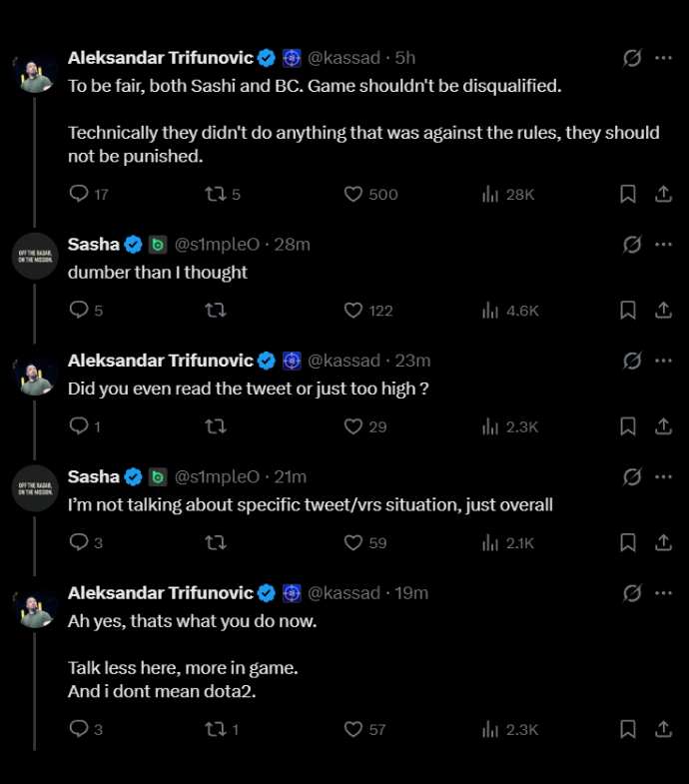This screenshot has width=689, height=784.
Task: Open Aleksandar Trifunovic profile from top tweet
Action: 161,58
